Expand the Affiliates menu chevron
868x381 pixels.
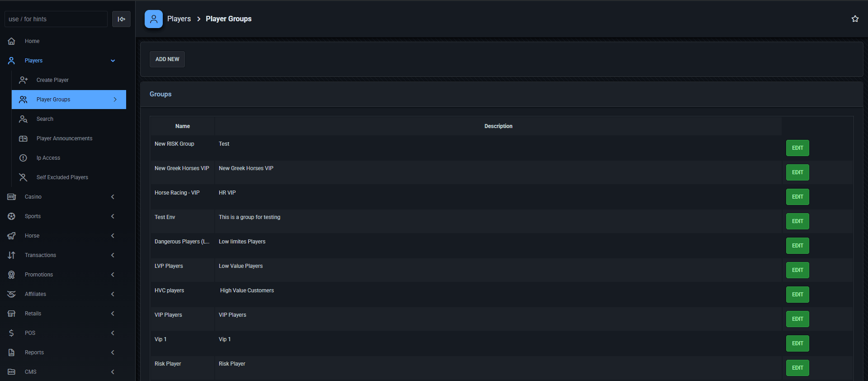click(x=113, y=294)
